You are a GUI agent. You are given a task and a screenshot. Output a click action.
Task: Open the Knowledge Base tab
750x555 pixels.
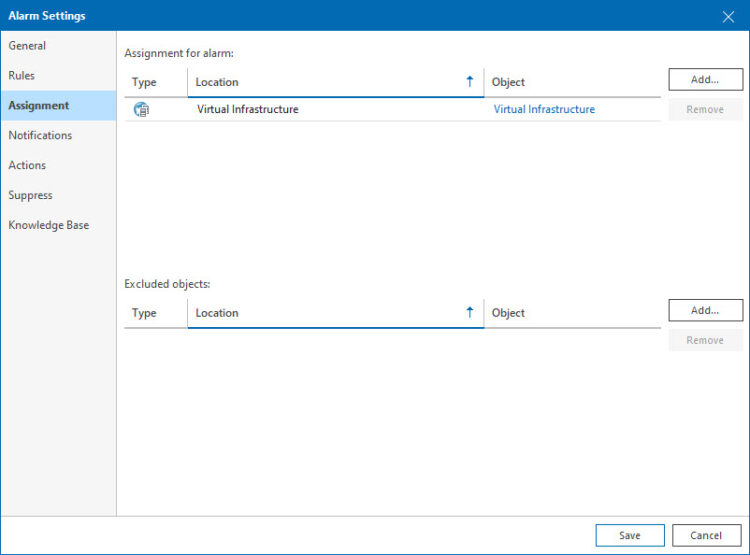coord(49,226)
